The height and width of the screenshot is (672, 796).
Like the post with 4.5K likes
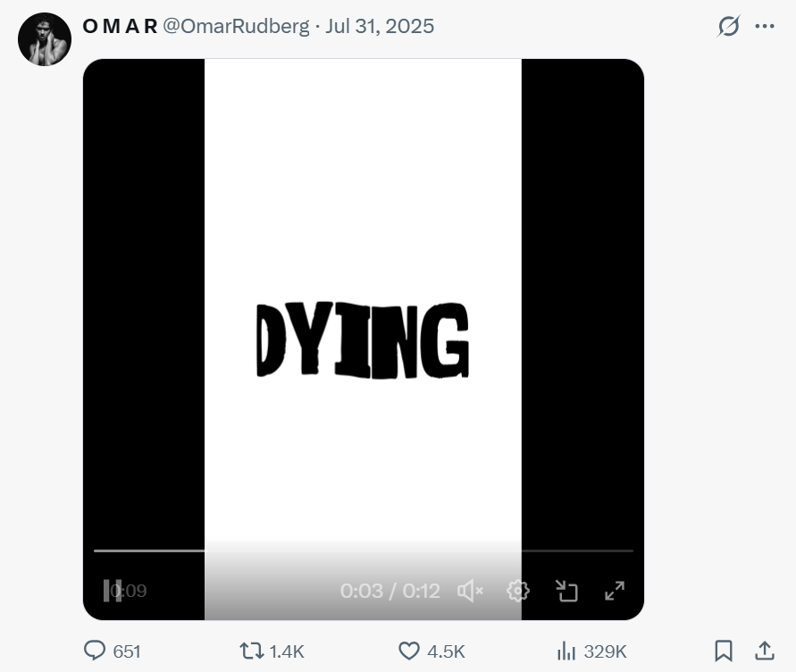pyautogui.click(x=409, y=651)
